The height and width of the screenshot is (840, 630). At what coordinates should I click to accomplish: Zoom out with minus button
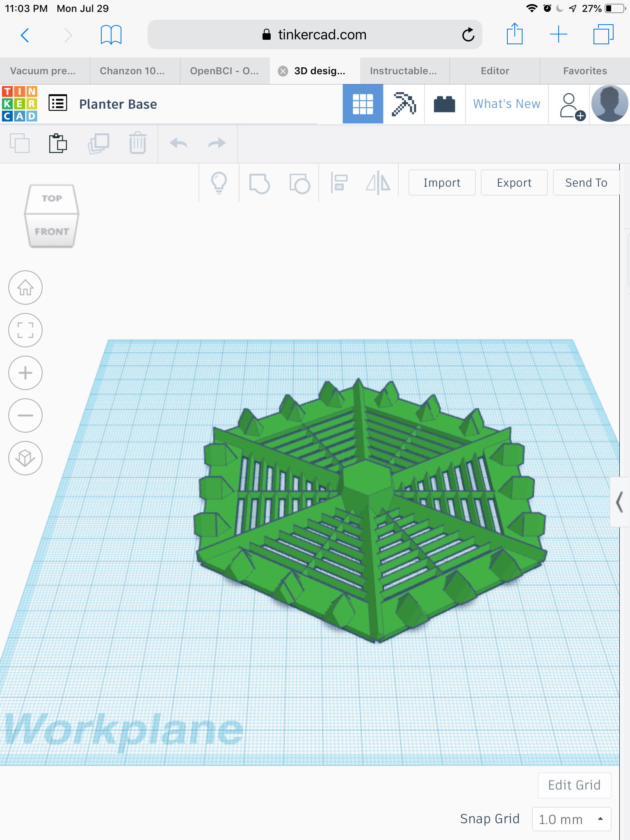point(25,415)
